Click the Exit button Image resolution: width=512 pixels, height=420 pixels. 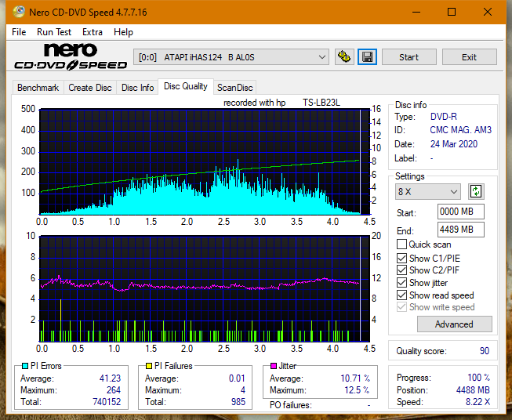tap(469, 57)
